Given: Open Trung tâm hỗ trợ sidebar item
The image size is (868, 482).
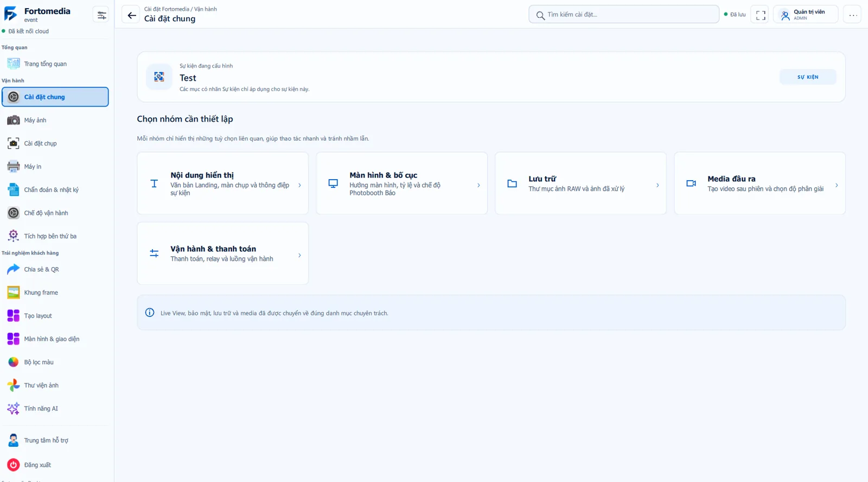Looking at the screenshot, I should 55,441.
